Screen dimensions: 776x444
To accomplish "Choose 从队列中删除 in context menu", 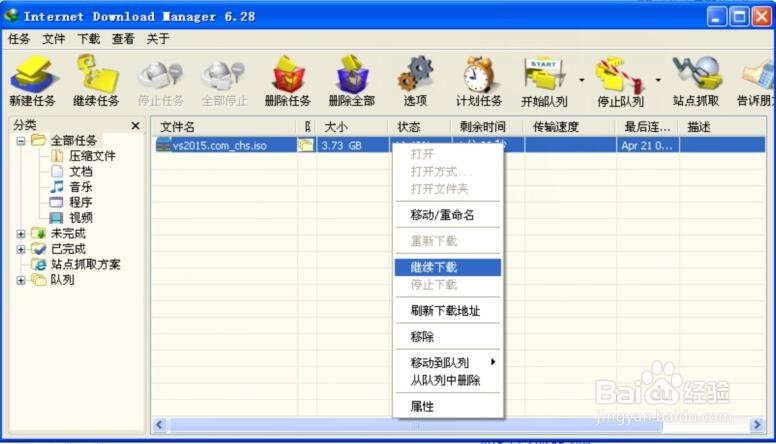I will pyautogui.click(x=448, y=380).
